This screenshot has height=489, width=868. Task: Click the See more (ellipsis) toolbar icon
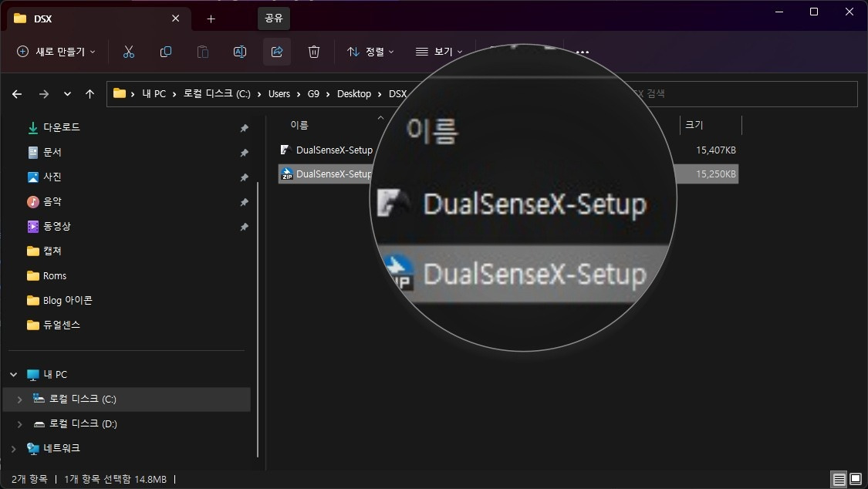582,52
